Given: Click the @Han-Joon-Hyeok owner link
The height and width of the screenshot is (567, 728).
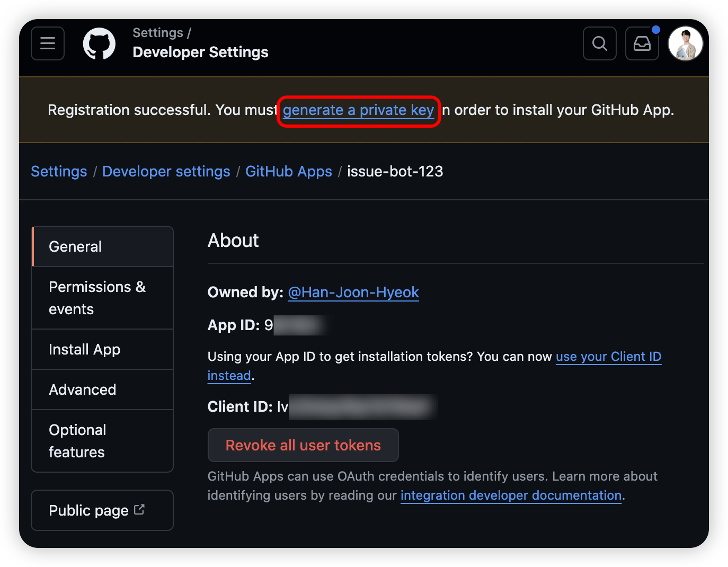Looking at the screenshot, I should (353, 293).
